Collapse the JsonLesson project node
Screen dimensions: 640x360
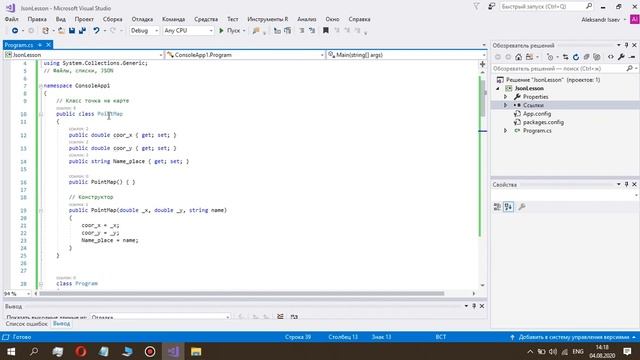tap(498, 88)
